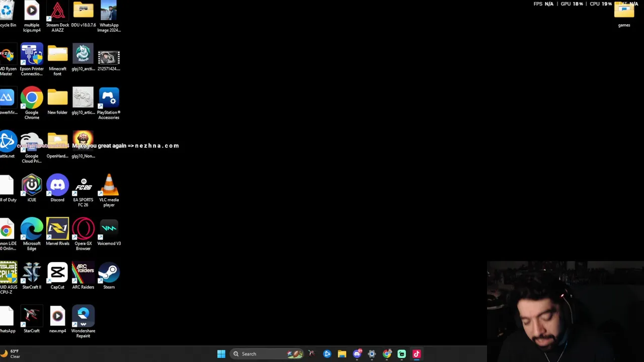Open VLC media player shortcut

[x=109, y=191]
